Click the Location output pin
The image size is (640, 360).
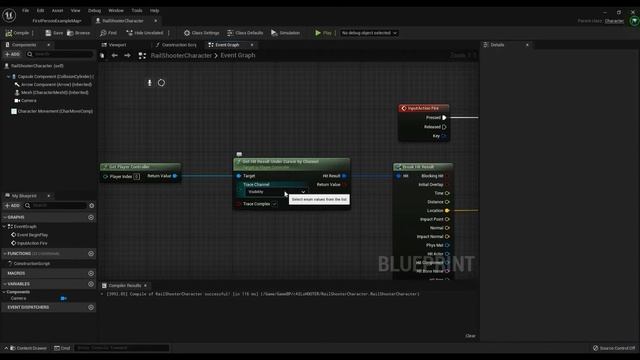tap(447, 211)
